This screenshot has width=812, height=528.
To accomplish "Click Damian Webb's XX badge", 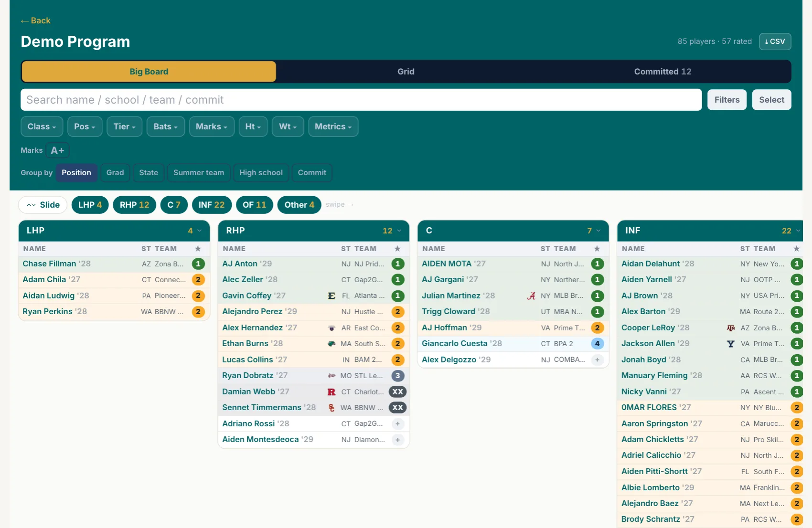I will [398, 392].
